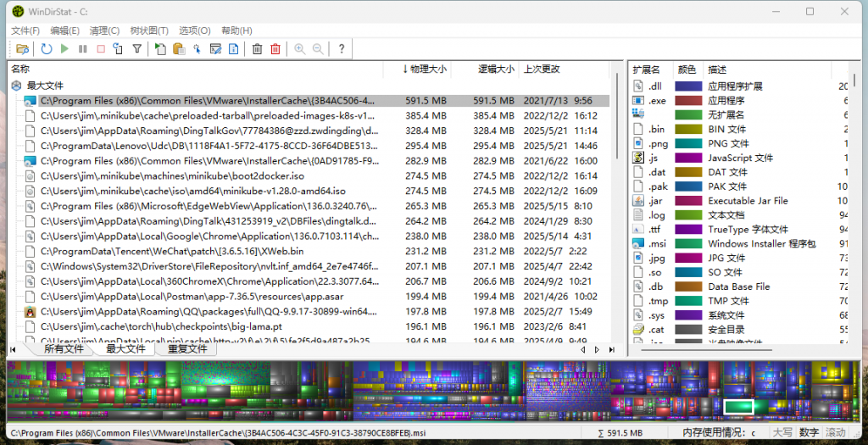
Task: Click the green Resume scan play icon
Action: [64, 48]
